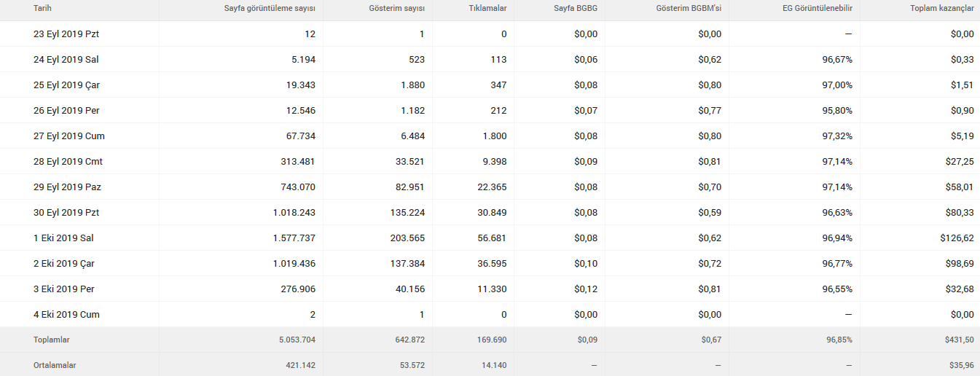
Task: Select the 29 Eyl 2019 Paz date
Action: 67,187
